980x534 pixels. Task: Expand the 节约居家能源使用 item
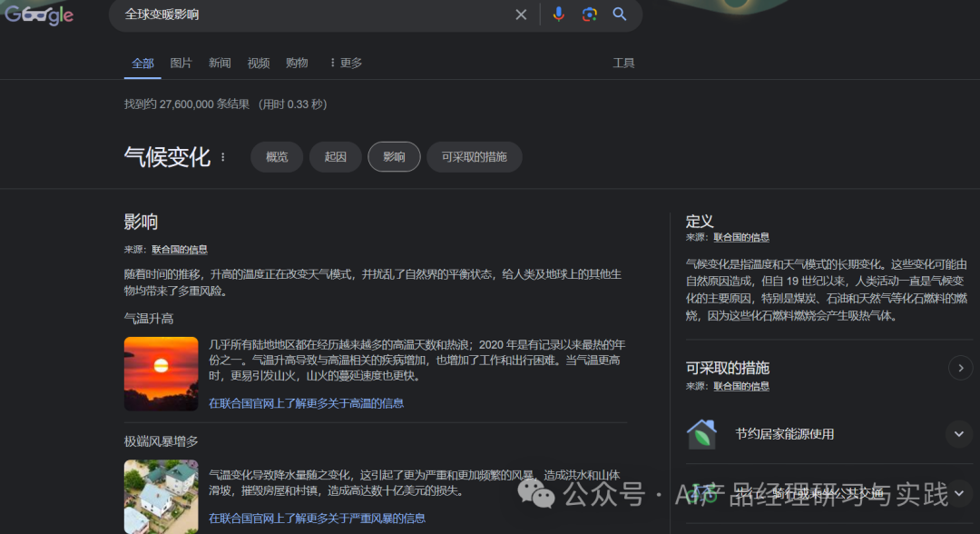coord(958,434)
